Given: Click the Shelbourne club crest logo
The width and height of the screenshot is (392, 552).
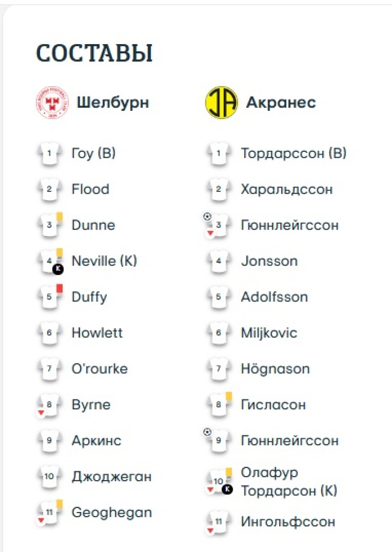Looking at the screenshot, I should 52,102.
